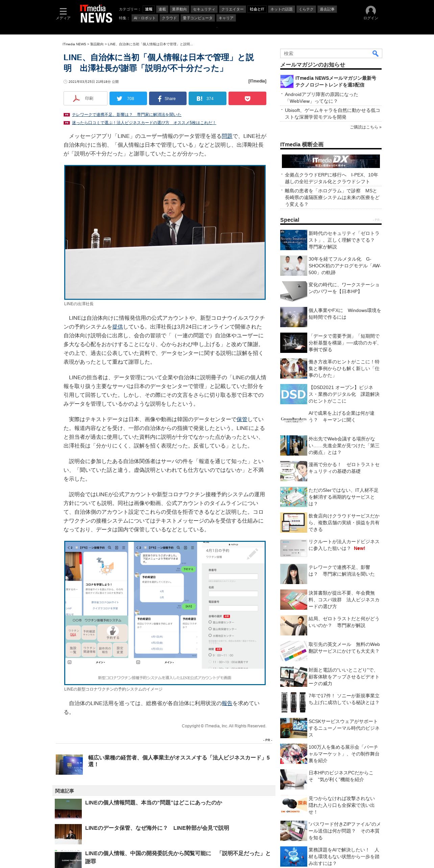Bookmark with Hatena B! 374 button
Viewport: 434px width, 868px height.
(207, 98)
